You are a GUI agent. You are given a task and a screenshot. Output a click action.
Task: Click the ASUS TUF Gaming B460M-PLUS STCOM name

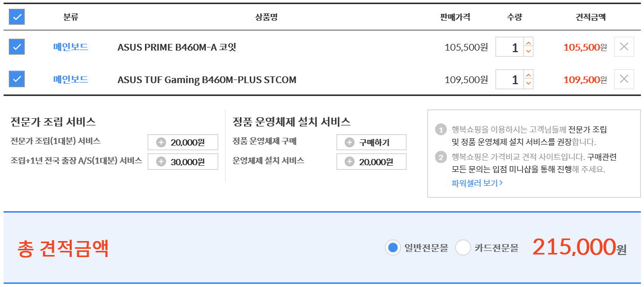[x=207, y=79]
